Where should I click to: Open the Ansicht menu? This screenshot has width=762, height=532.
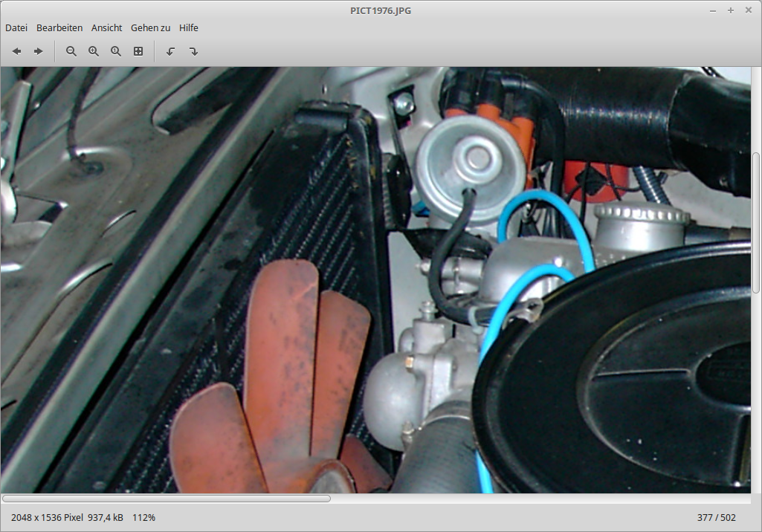106,27
